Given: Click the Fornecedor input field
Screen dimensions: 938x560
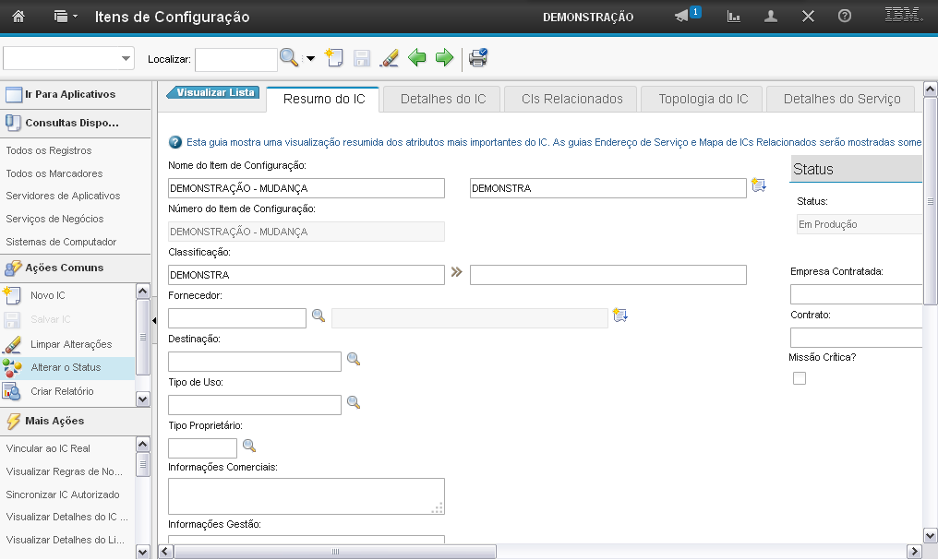Looking at the screenshot, I should 237,318.
